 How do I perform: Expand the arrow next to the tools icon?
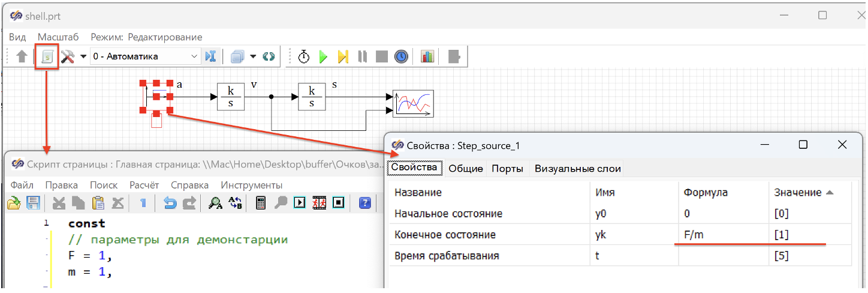click(83, 56)
